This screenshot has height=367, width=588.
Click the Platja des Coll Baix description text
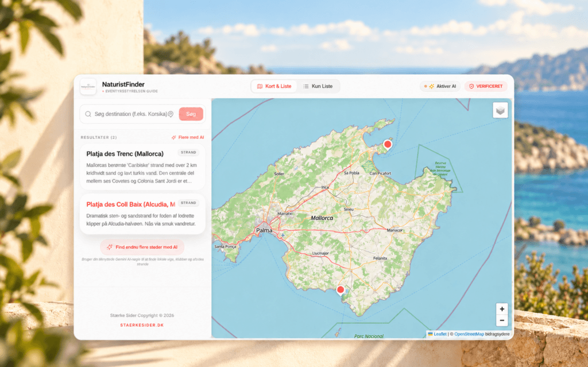[141, 220]
